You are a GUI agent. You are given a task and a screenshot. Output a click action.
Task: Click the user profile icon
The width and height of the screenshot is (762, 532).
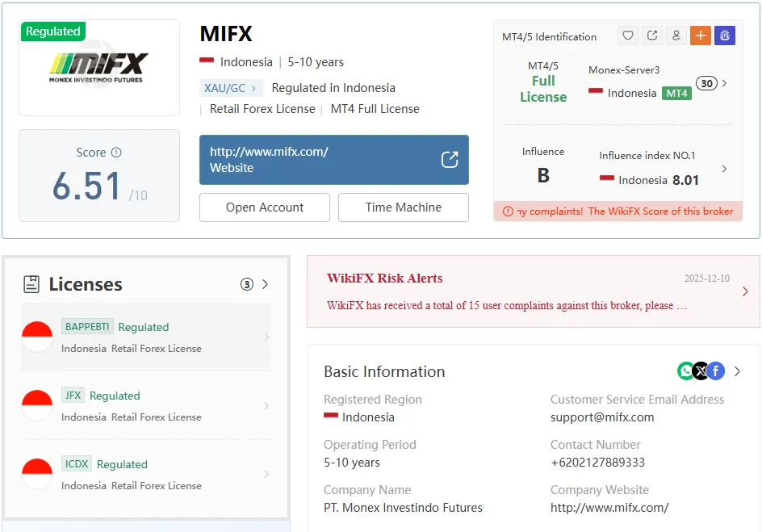point(676,36)
